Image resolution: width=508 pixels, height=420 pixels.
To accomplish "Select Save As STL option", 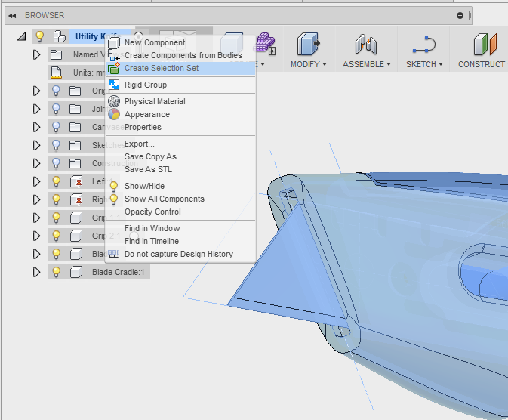I will 148,169.
